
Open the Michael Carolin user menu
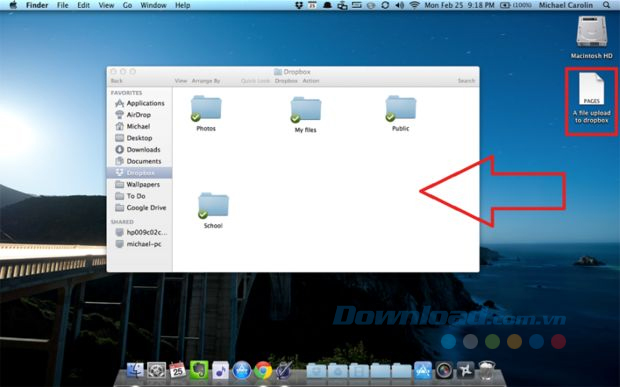point(565,5)
